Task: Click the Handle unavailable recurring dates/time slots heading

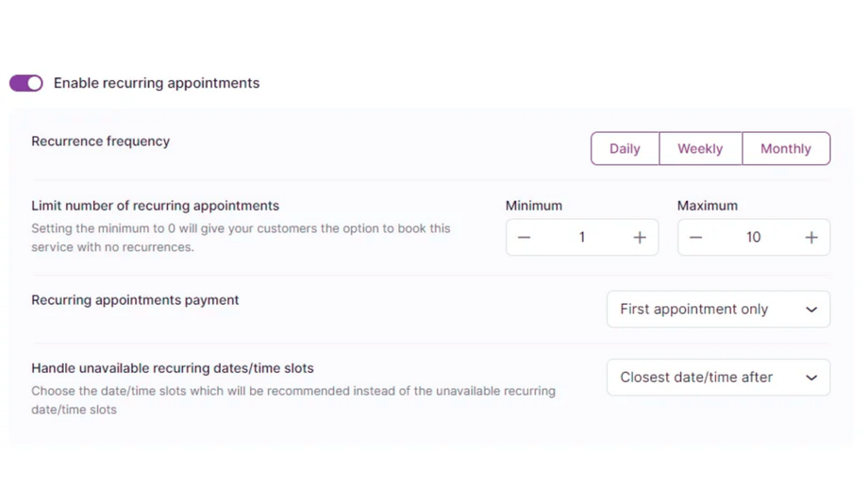Action: coord(173,368)
